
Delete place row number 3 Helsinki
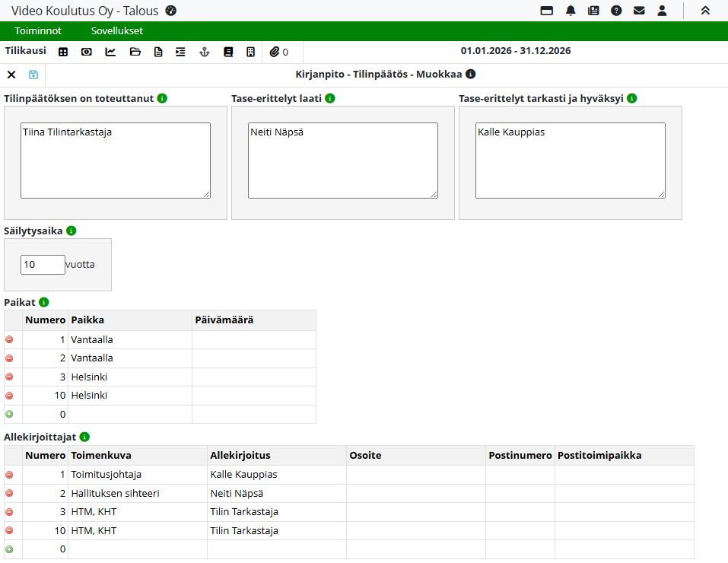pyautogui.click(x=9, y=377)
